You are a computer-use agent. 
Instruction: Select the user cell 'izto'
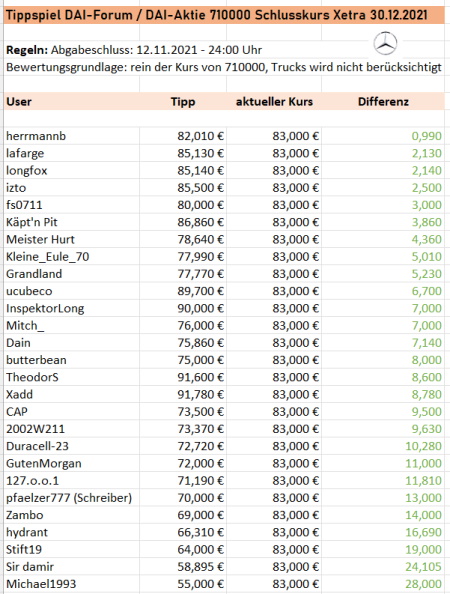[x=16, y=188]
